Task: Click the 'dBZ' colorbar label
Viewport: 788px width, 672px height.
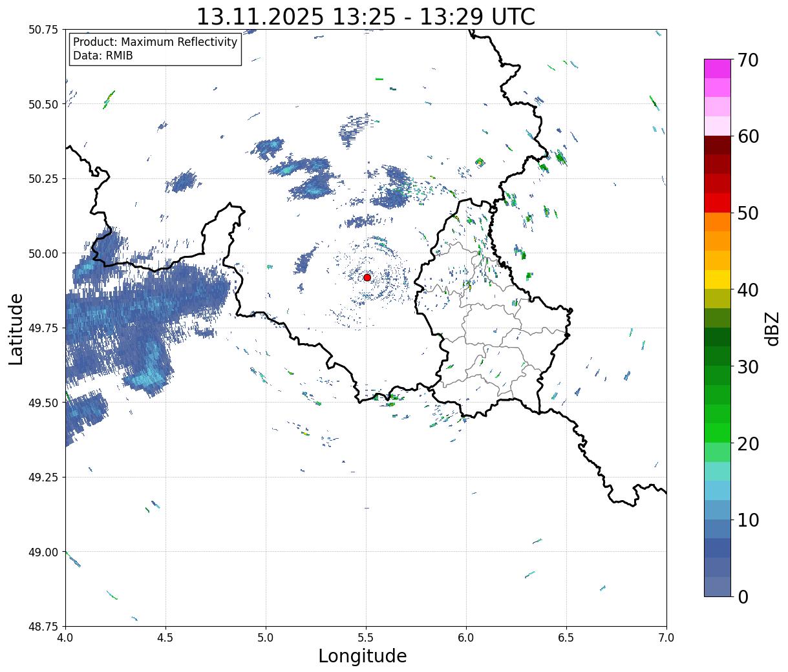Action: [772, 328]
